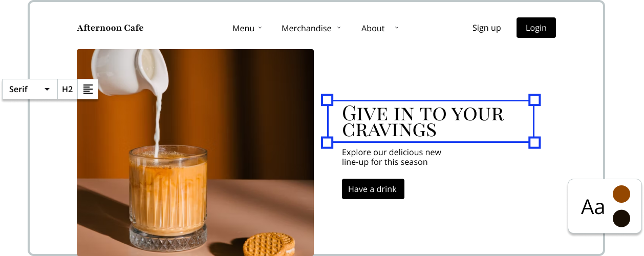Open the About navigation item
Viewport: 644px width, 256px height.
click(x=373, y=28)
